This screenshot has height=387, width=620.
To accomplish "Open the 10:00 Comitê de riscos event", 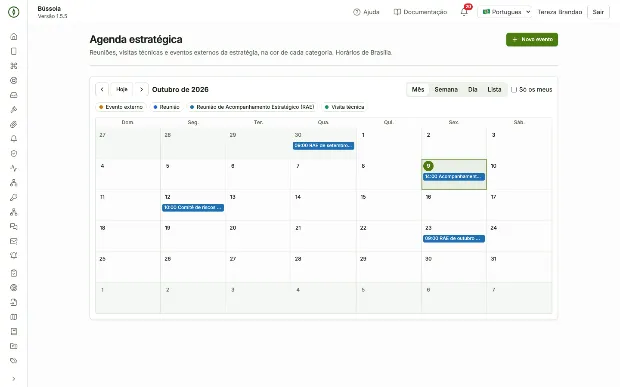I will tap(193, 208).
